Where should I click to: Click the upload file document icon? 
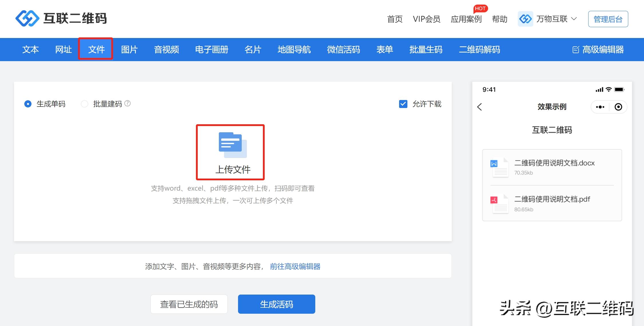pyautogui.click(x=233, y=145)
